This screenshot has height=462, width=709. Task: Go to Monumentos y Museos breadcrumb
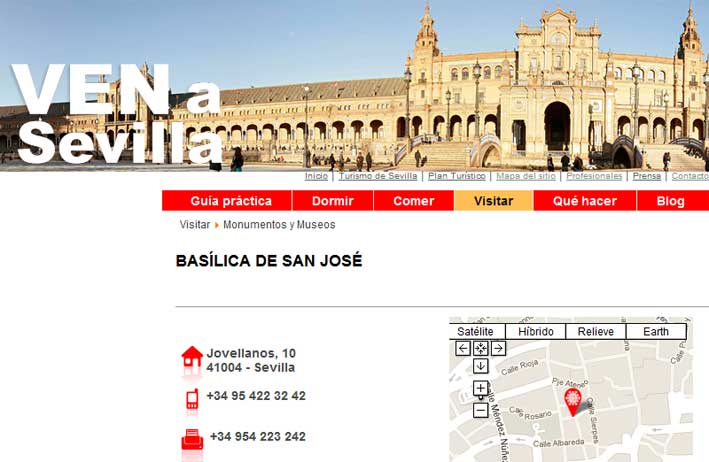pos(279,225)
